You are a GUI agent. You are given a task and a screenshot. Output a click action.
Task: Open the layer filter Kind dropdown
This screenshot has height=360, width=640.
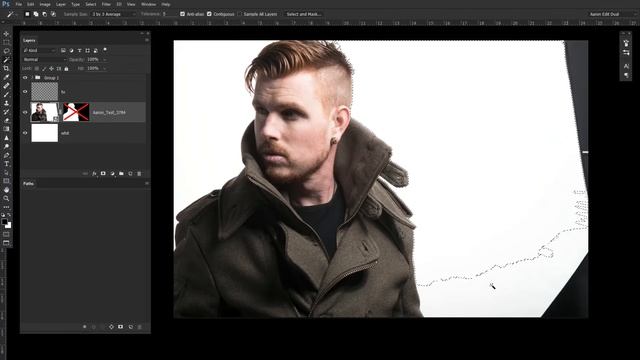click(40, 50)
